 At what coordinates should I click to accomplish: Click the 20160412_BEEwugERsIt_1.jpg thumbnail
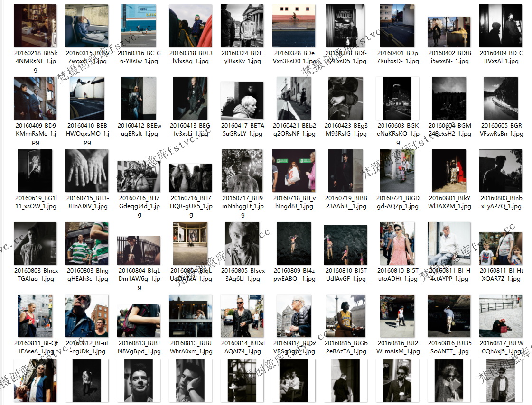tap(139, 98)
